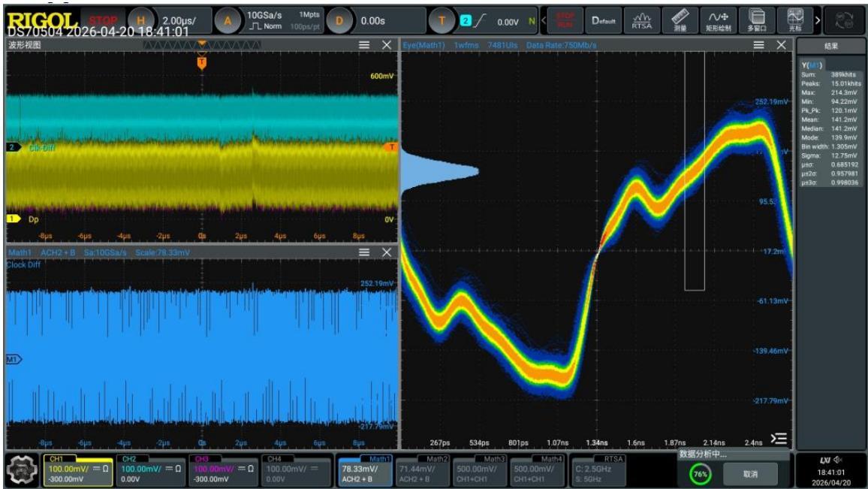This screenshot has height=489, width=868.
Task: Expand toolbar with right chevron arrow
Action: (818, 20)
